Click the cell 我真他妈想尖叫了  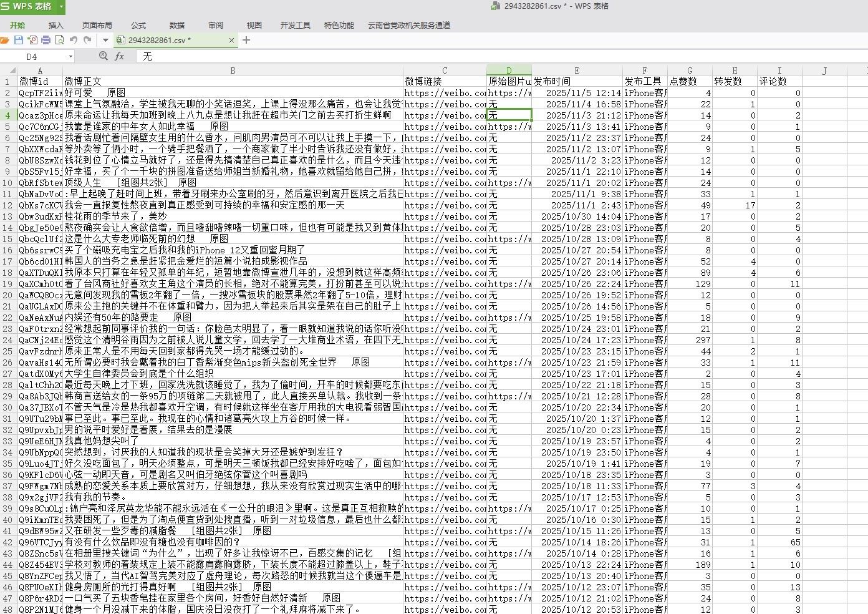point(233,441)
